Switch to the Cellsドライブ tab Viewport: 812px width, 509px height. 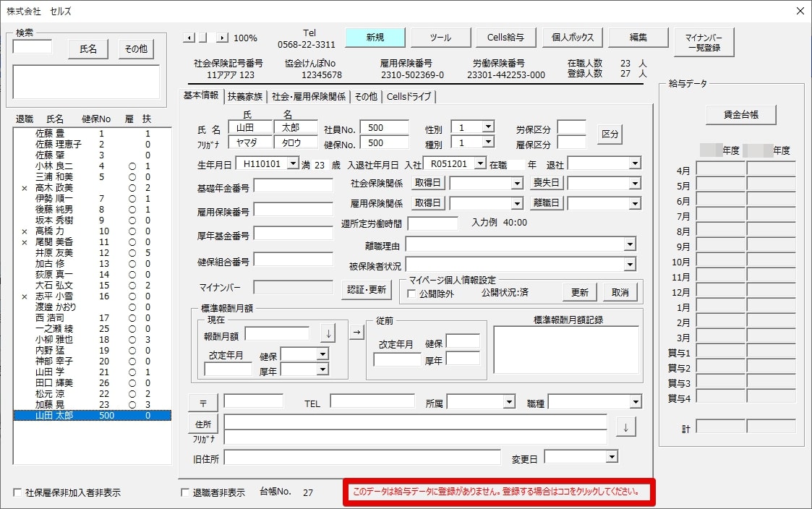409,96
